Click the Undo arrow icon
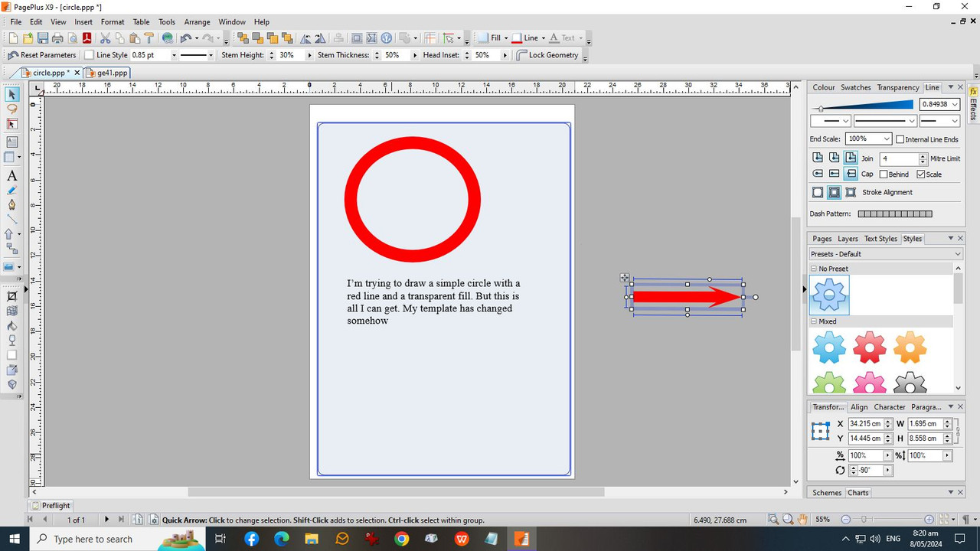This screenshot has width=980, height=551. [185, 37]
